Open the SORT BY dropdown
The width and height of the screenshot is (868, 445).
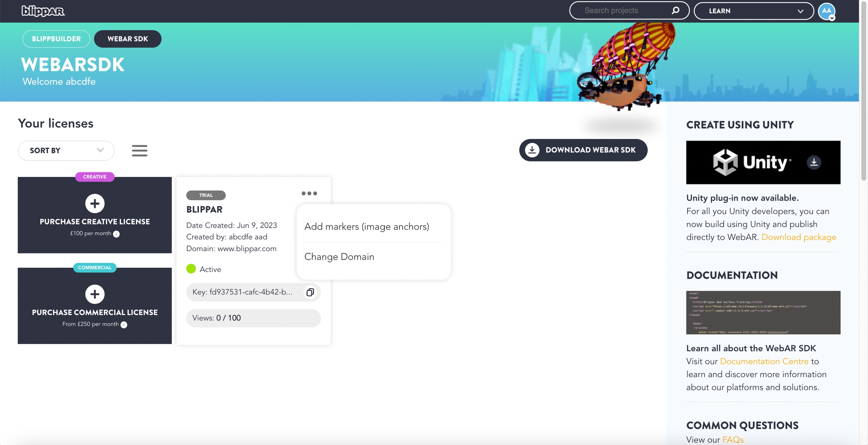click(x=66, y=150)
